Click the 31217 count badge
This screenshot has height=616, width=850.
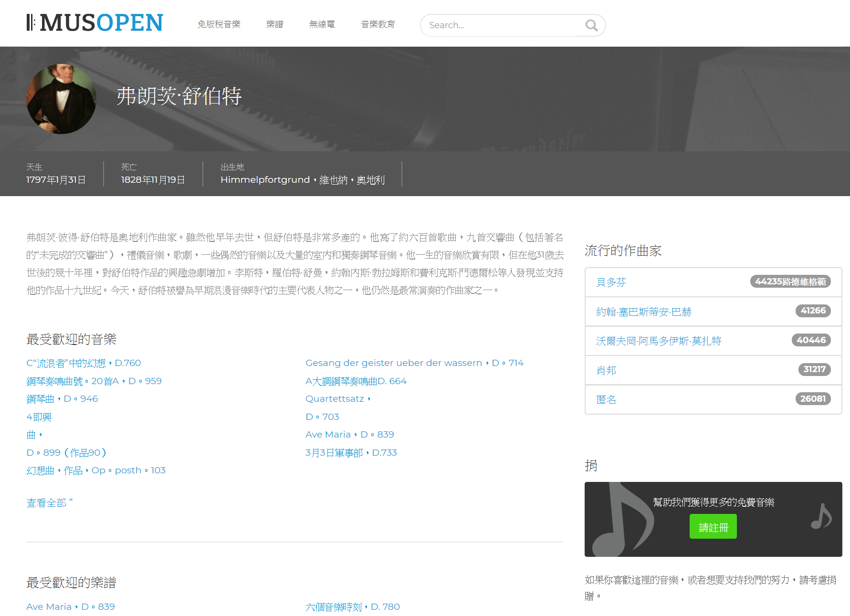pyautogui.click(x=814, y=369)
